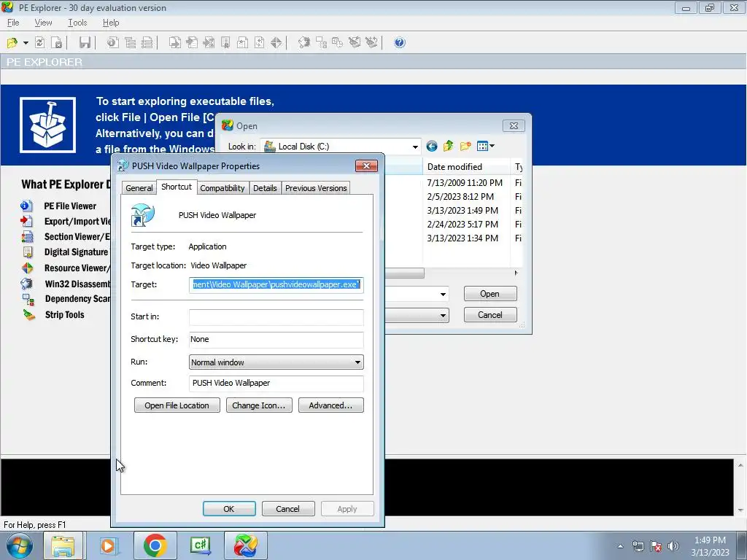Click the Open File Location button
This screenshot has height=560, width=747.
177,405
